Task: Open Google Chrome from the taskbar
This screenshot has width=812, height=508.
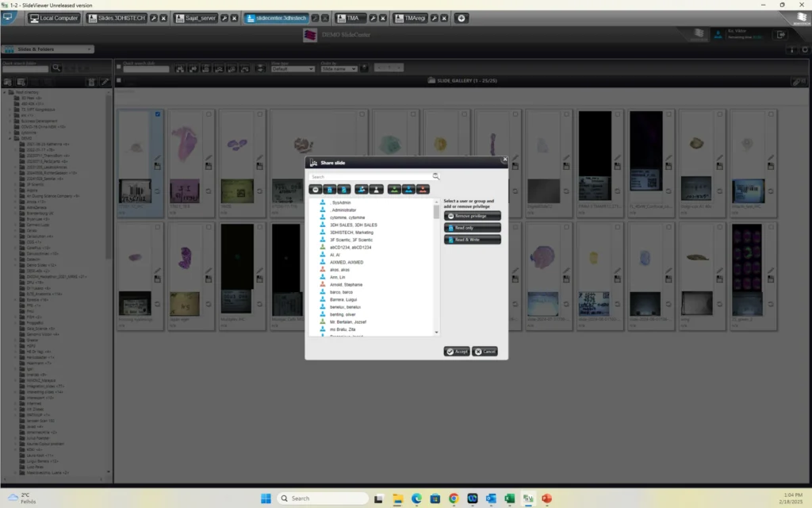Action: point(454,498)
